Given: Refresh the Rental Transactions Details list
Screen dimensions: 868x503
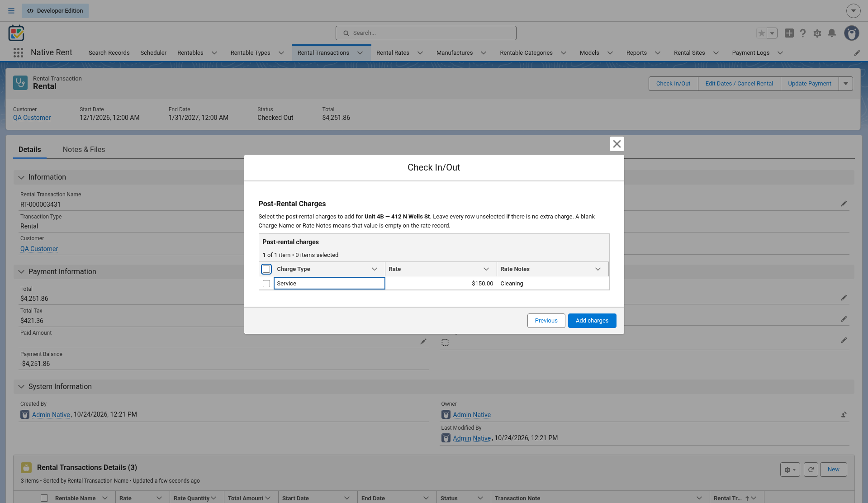Looking at the screenshot, I should click(811, 470).
